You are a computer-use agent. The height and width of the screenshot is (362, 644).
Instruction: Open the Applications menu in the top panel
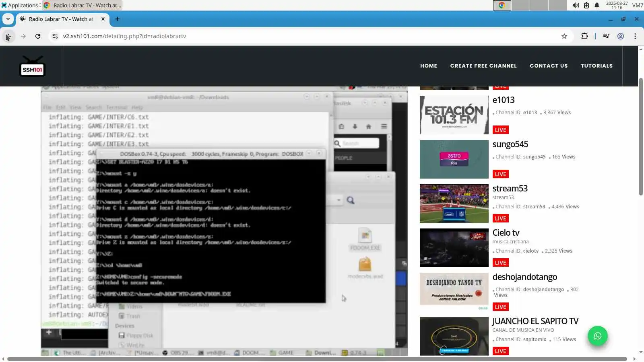point(20,5)
